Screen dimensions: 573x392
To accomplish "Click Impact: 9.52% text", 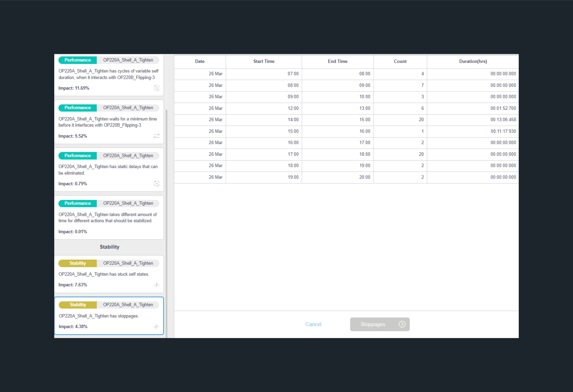I will (x=73, y=136).
